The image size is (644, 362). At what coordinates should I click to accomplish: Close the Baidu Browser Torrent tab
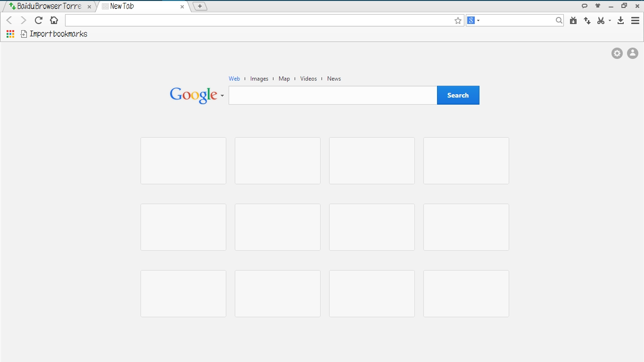(89, 7)
